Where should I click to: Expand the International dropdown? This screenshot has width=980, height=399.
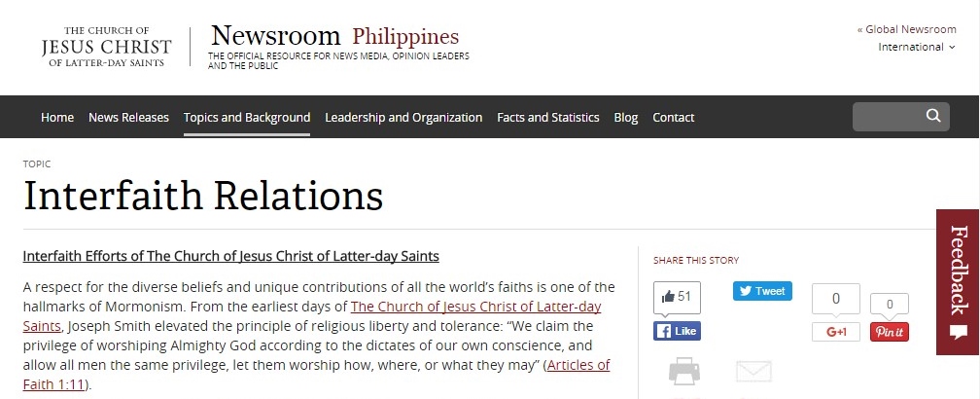917,47
